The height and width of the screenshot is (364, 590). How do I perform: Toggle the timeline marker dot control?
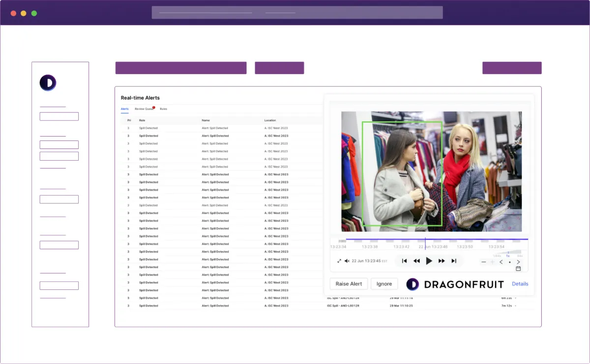pyautogui.click(x=510, y=262)
